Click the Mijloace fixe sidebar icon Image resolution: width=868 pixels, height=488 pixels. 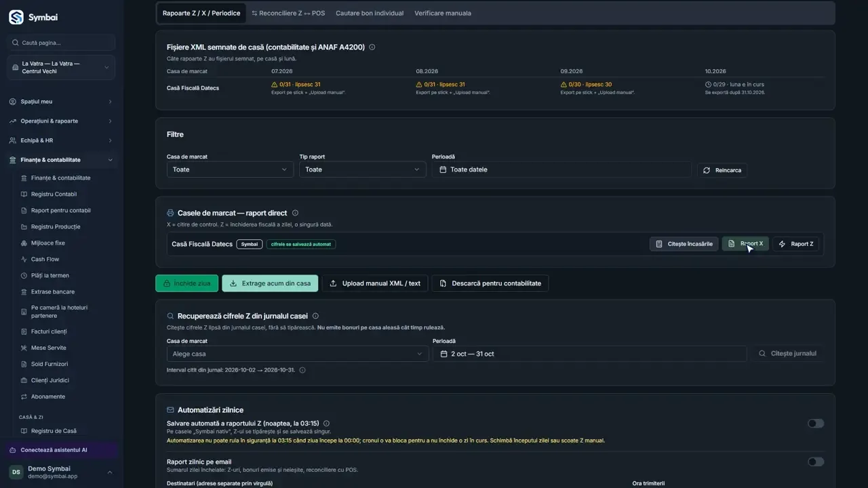click(x=24, y=243)
